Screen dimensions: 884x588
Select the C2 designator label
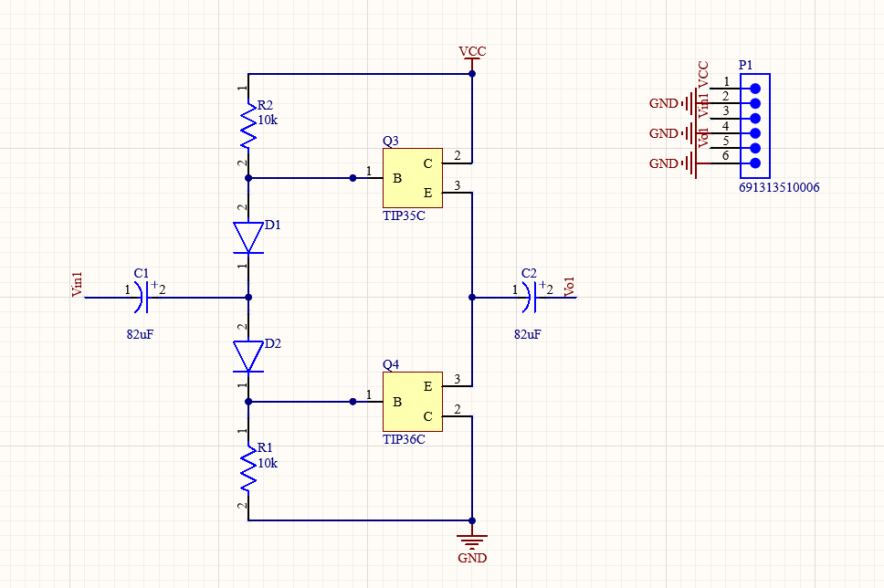529,273
